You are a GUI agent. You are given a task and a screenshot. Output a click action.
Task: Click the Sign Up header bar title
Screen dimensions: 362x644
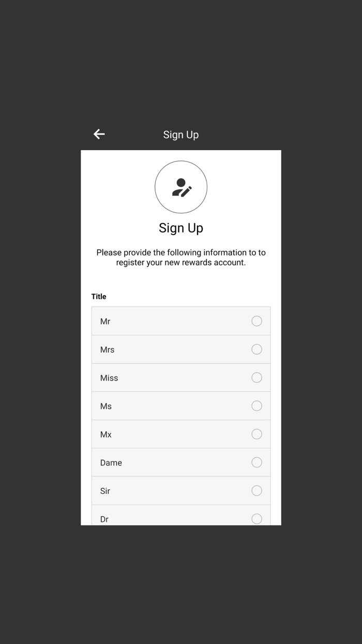(x=181, y=135)
